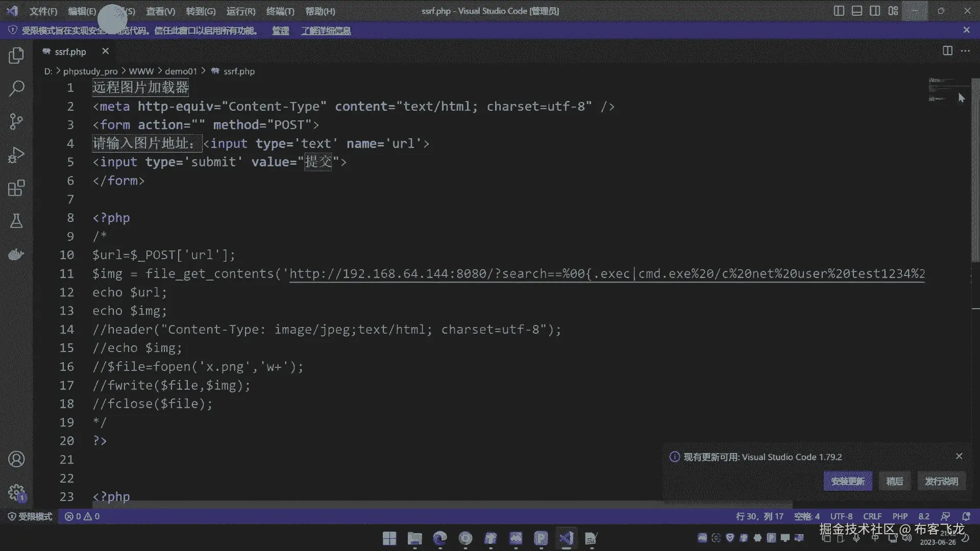
Task: Open the Testing flask view
Action: (16, 221)
